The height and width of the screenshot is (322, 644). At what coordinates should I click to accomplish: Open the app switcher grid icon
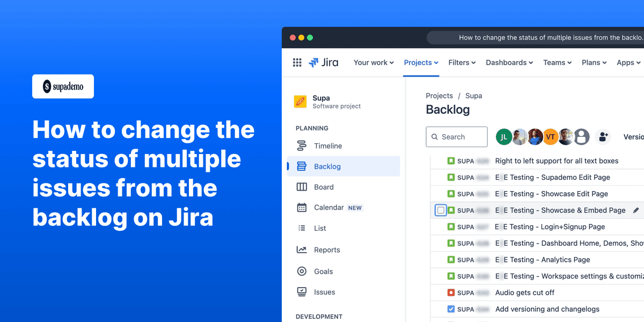coord(297,62)
